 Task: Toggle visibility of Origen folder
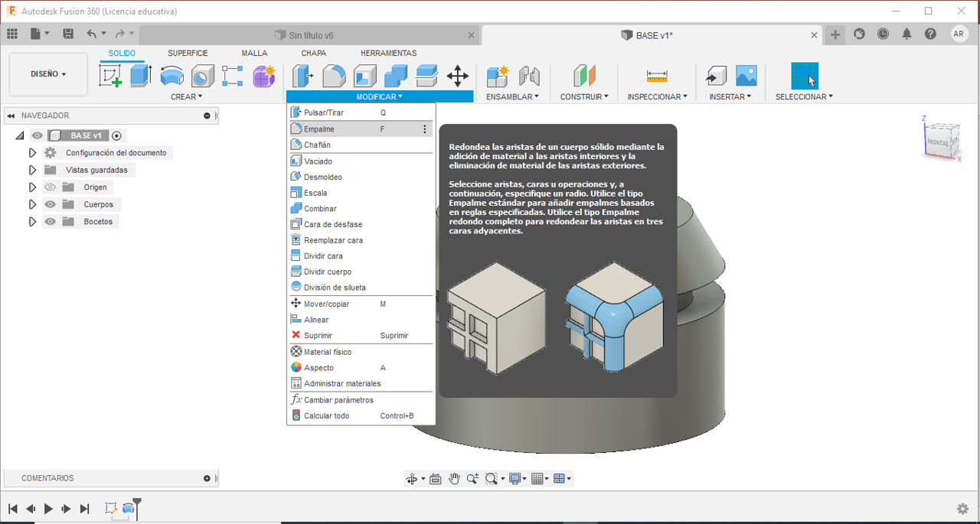(51, 187)
